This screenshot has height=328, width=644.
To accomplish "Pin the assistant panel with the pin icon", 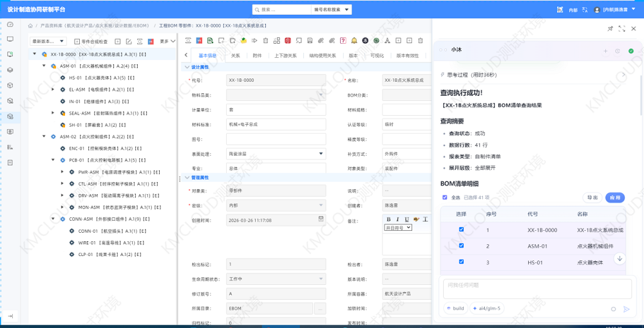I will [x=611, y=29].
